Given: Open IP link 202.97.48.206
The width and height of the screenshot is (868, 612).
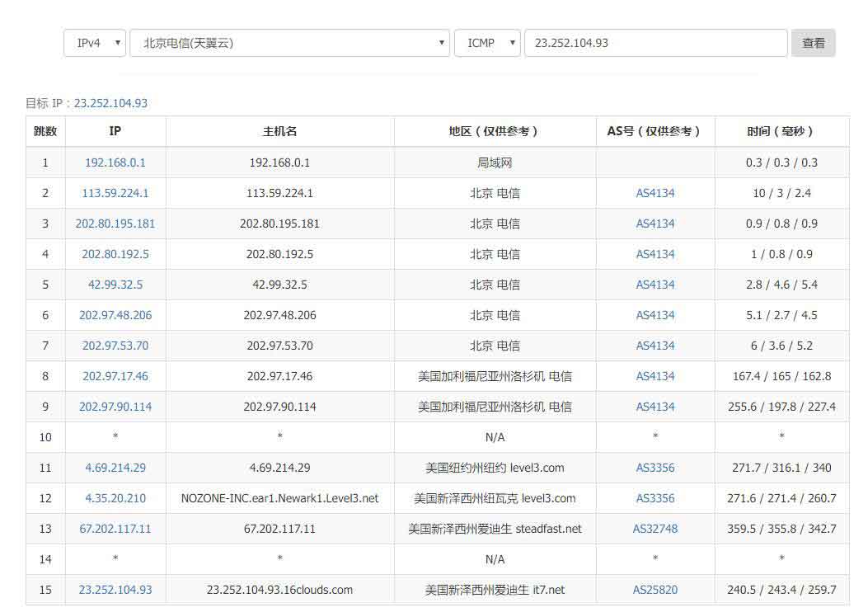Looking at the screenshot, I should pos(115,315).
